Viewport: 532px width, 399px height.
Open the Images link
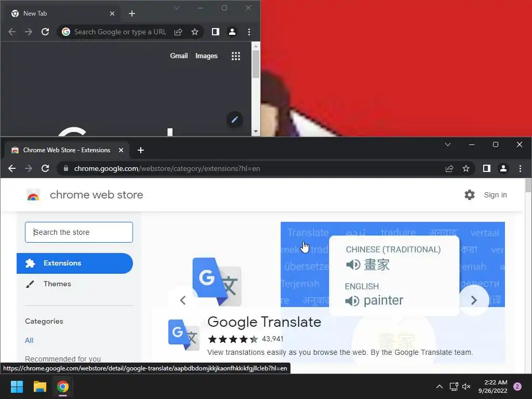pyautogui.click(x=206, y=56)
